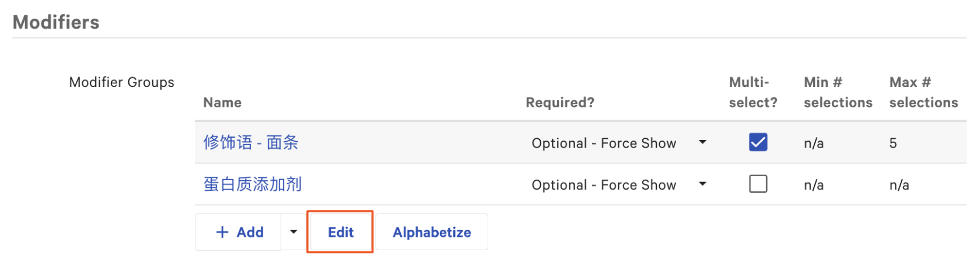
Task: Click the Multi-select? column header
Action: pyautogui.click(x=752, y=92)
